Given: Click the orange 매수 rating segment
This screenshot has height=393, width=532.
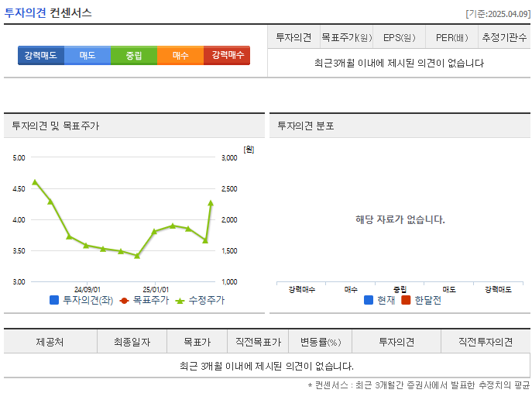Looking at the screenshot, I should pyautogui.click(x=180, y=55).
